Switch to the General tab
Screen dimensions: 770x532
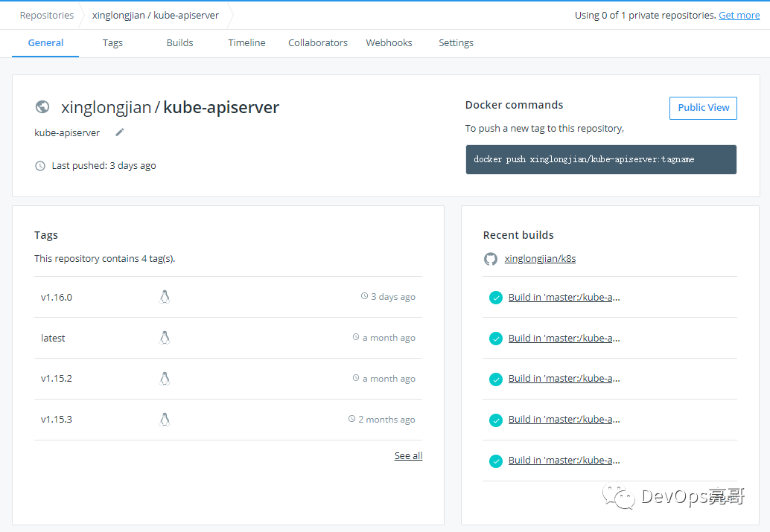click(x=45, y=42)
